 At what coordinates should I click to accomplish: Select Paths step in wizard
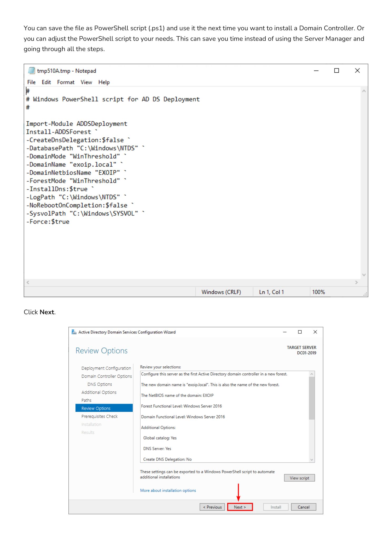(x=86, y=400)
